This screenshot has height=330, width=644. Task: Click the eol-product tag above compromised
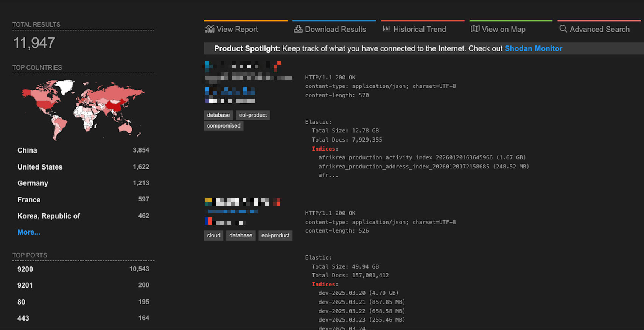(253, 115)
